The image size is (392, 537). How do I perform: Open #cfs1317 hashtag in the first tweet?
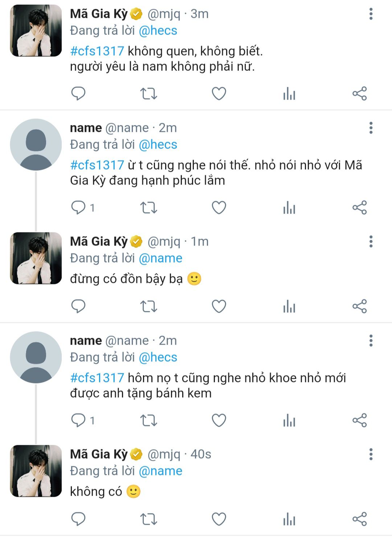coord(97,51)
